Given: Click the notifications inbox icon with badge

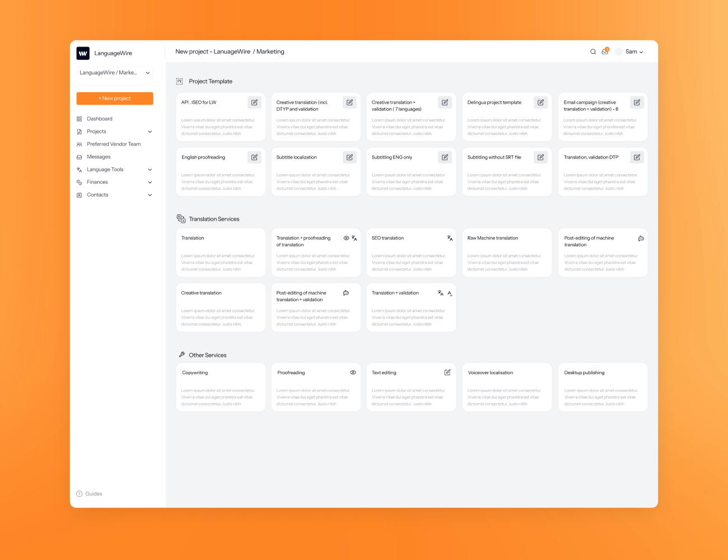Looking at the screenshot, I should click(605, 52).
